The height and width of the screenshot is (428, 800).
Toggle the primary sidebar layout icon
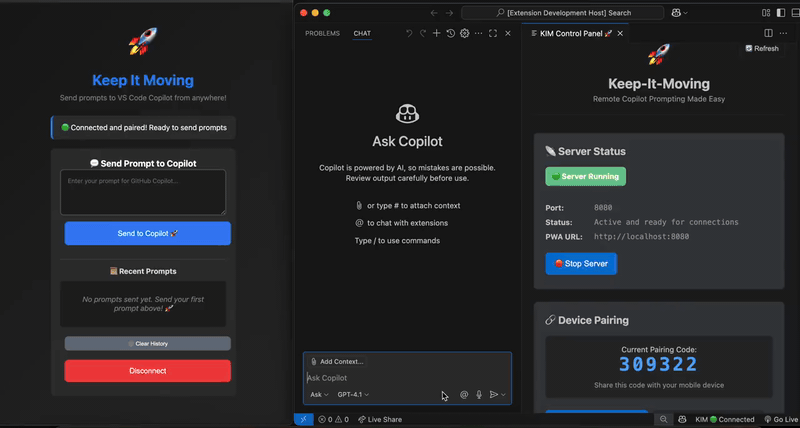coord(781,13)
